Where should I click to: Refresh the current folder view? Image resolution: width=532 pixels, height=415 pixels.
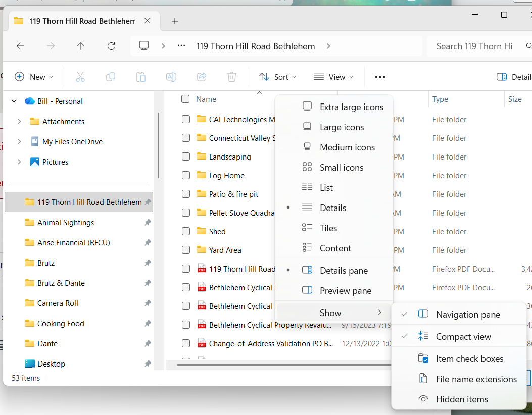coord(111,46)
